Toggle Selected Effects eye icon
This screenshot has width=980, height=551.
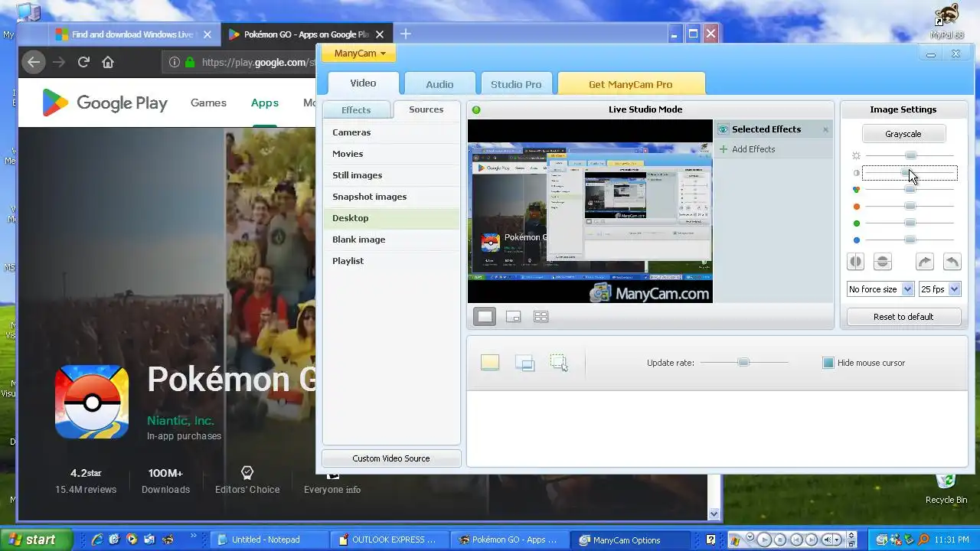[x=723, y=129]
